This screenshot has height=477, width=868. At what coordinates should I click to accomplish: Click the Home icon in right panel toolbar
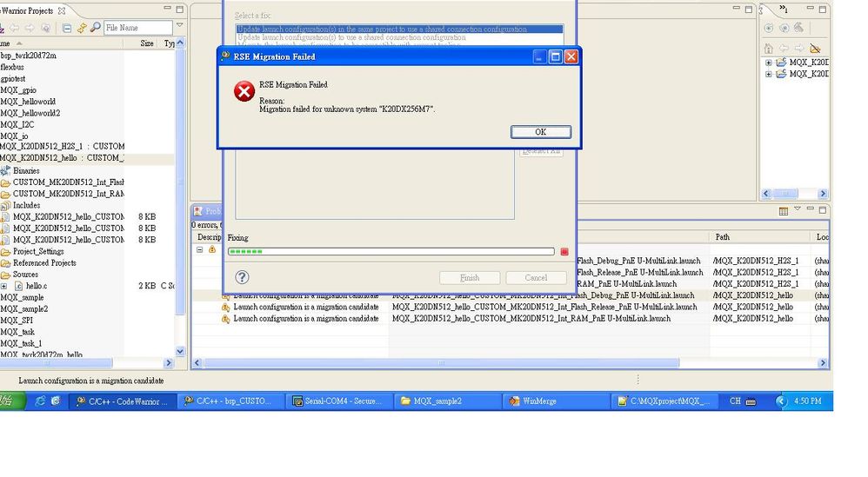[768, 49]
